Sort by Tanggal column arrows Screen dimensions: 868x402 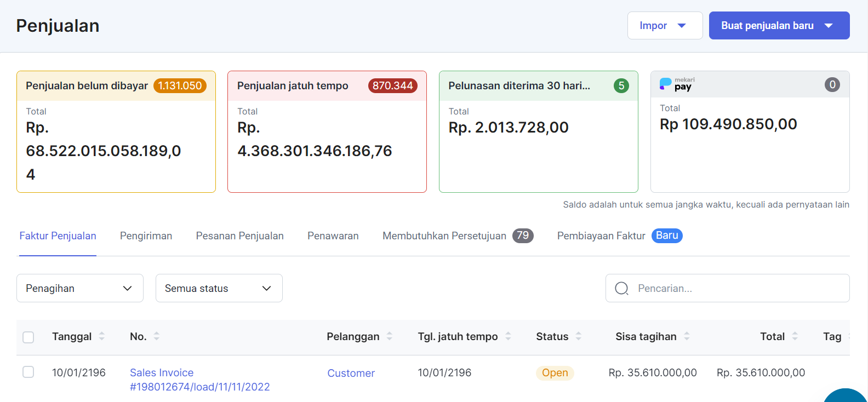click(x=101, y=336)
